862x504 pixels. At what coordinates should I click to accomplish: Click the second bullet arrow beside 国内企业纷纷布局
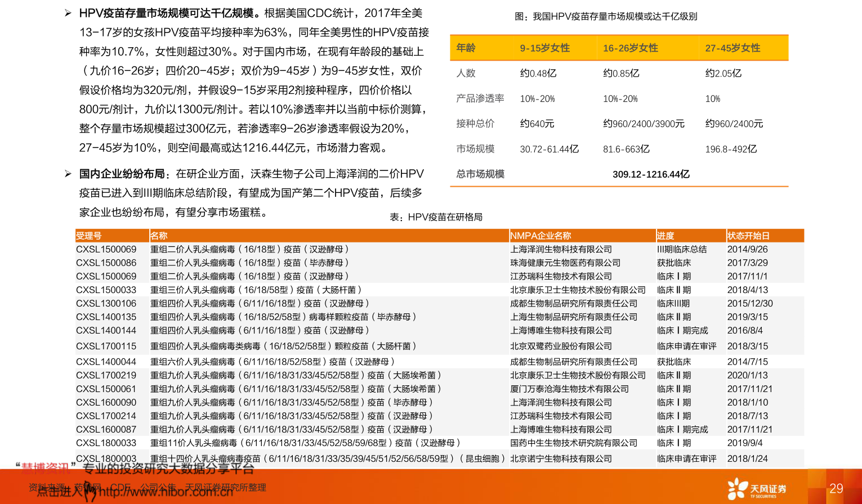(x=68, y=174)
